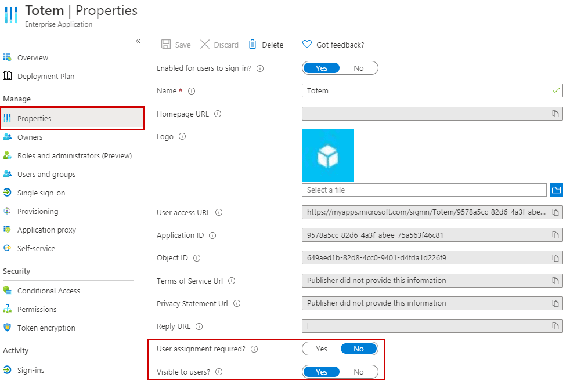Set Enabled for users to sign-in to Yes
This screenshot has height=381, width=588.
click(x=322, y=68)
